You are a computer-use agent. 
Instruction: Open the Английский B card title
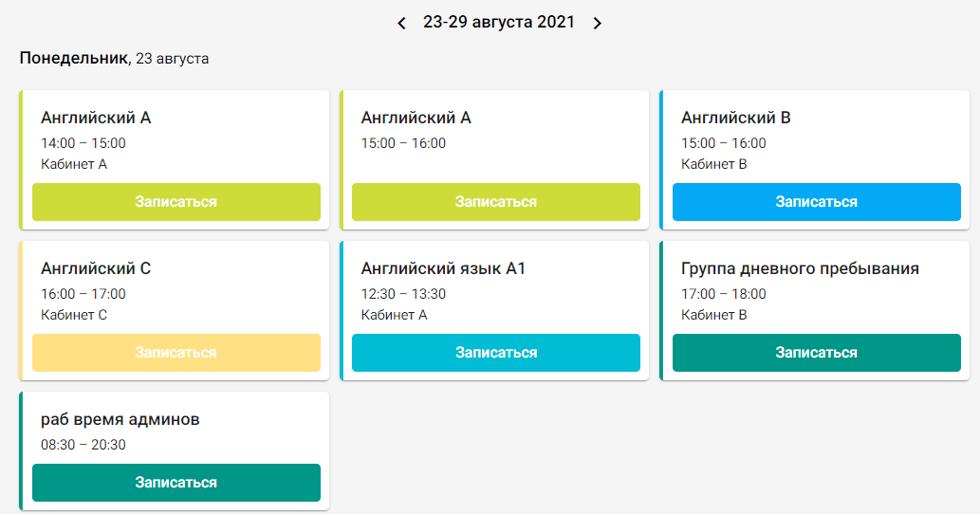pos(736,119)
